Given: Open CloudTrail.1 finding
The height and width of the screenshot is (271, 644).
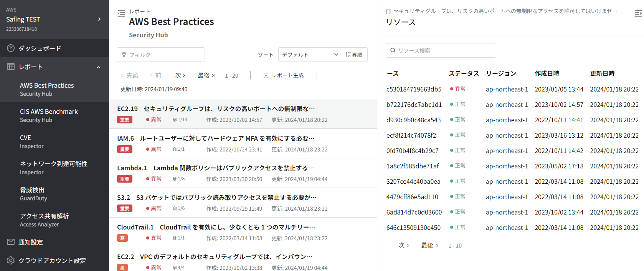Looking at the screenshot, I should click(x=243, y=232).
